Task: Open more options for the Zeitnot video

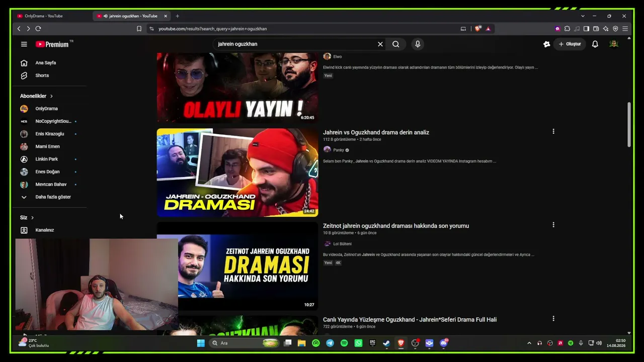Action: 553,225
